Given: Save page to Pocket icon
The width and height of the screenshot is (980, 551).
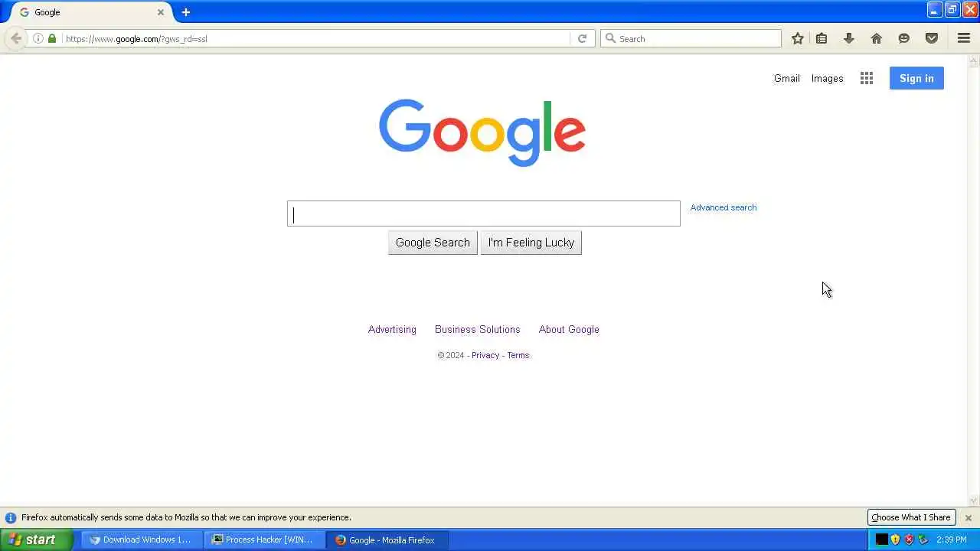Looking at the screenshot, I should click(932, 38).
